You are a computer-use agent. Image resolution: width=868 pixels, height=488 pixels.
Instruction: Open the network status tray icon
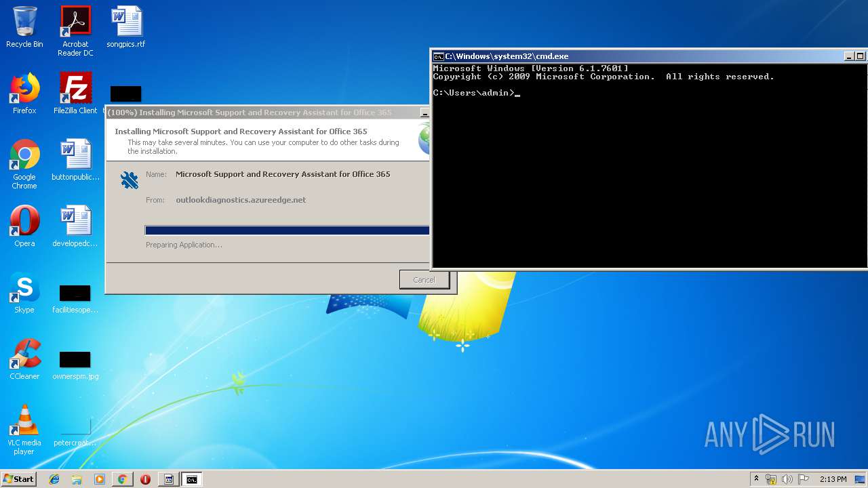click(x=771, y=479)
